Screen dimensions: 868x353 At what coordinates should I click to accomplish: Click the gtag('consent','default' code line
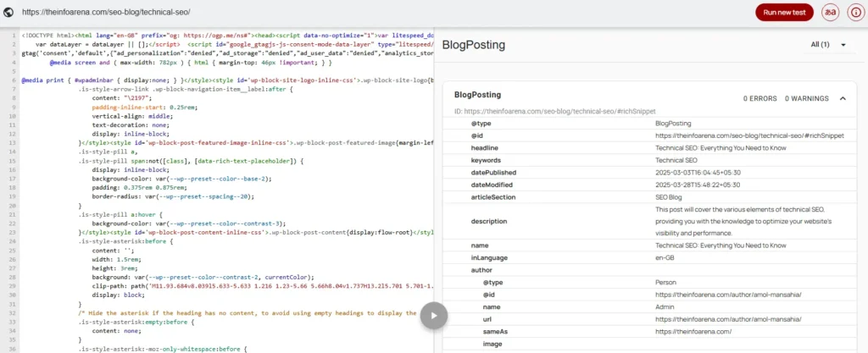tap(227, 53)
